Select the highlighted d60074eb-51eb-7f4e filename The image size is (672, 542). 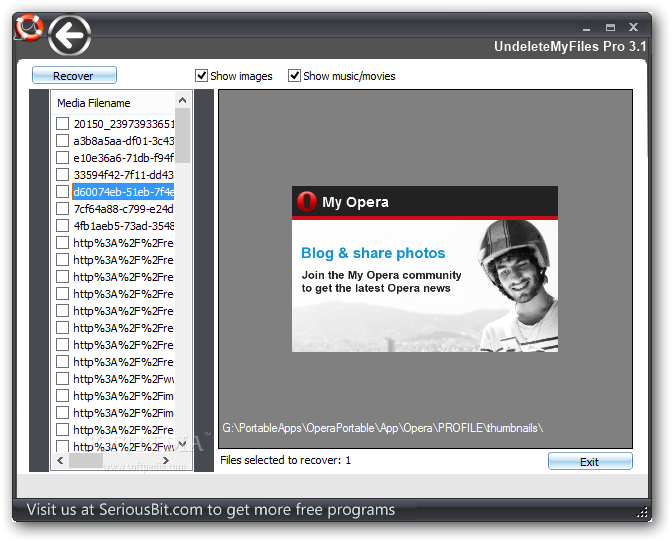point(123,192)
